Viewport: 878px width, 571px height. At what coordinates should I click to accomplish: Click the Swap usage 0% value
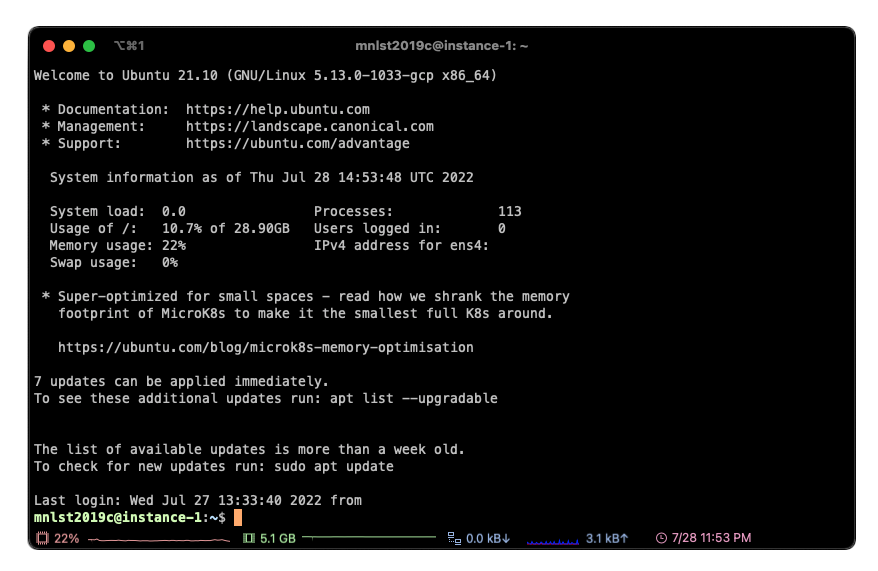click(x=170, y=263)
